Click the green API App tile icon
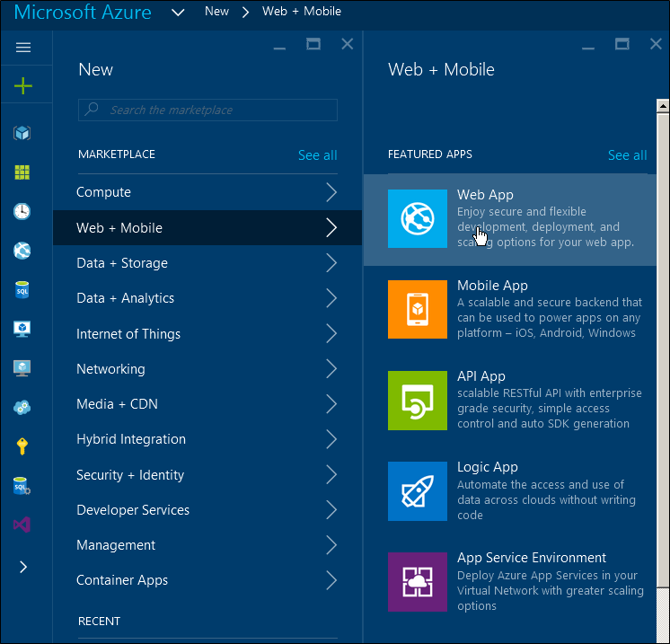Screen dimensions: 670x644 tap(418, 400)
